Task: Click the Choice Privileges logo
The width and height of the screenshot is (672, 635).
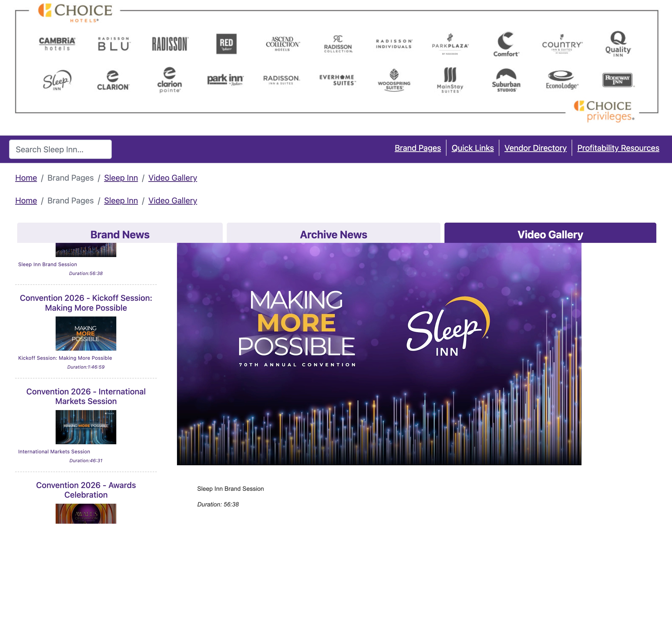Action: [604, 111]
